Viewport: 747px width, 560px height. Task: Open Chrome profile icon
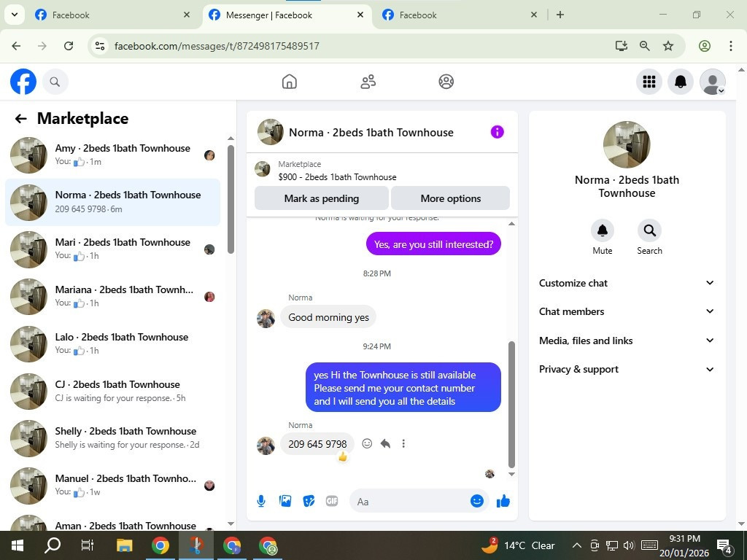705,46
